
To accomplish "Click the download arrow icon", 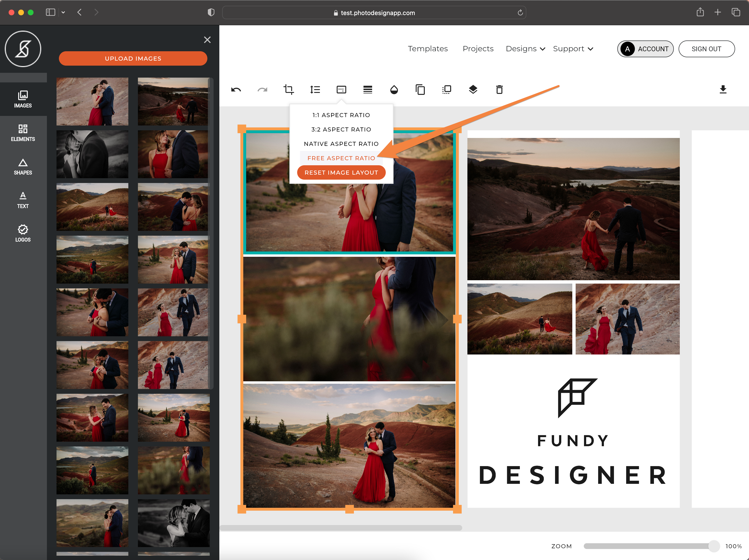I will point(723,89).
